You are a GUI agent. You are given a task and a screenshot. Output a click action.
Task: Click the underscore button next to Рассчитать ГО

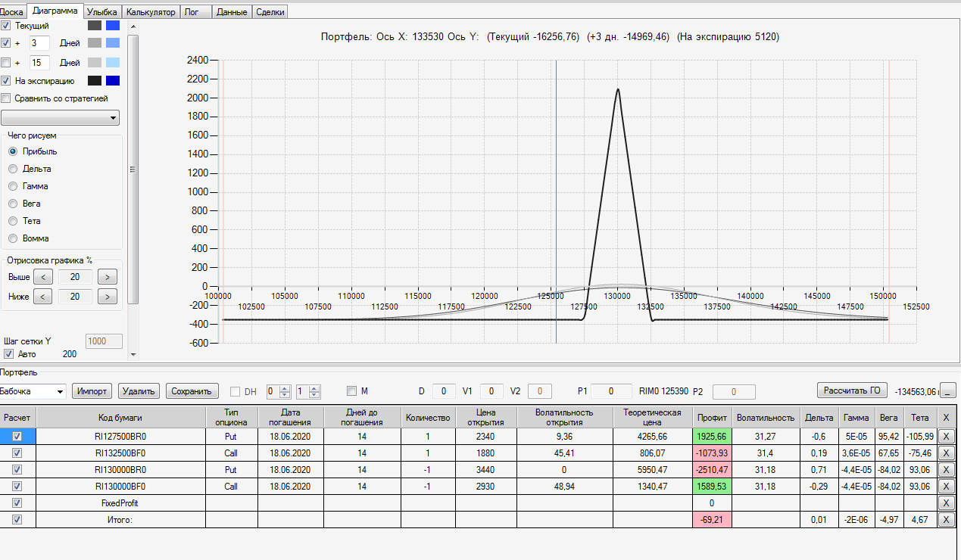click(947, 390)
